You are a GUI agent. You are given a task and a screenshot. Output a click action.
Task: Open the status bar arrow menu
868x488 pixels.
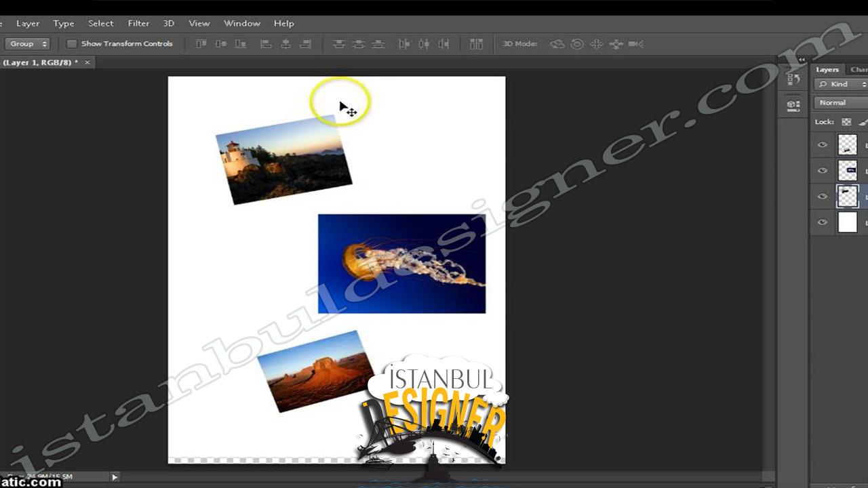click(x=115, y=477)
